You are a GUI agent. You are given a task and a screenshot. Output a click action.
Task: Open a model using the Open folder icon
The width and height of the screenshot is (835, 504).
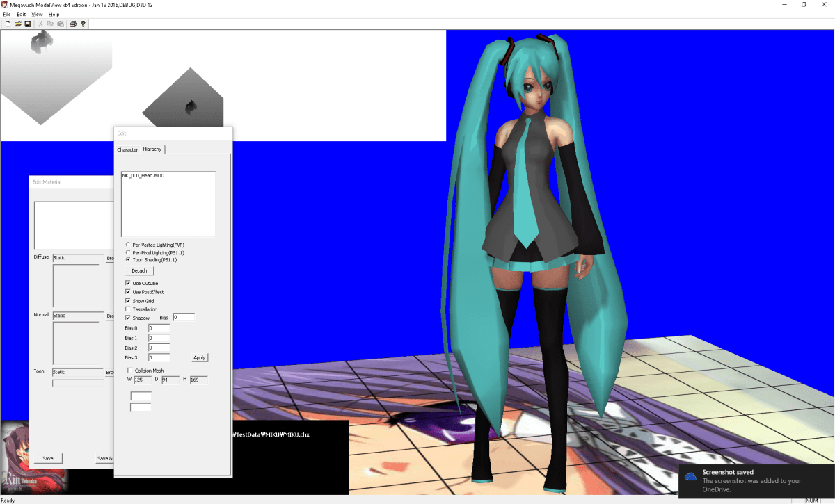point(17,23)
